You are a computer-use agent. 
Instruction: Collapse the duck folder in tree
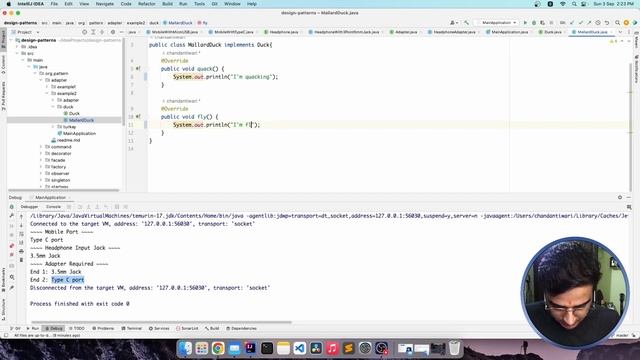(x=53, y=107)
